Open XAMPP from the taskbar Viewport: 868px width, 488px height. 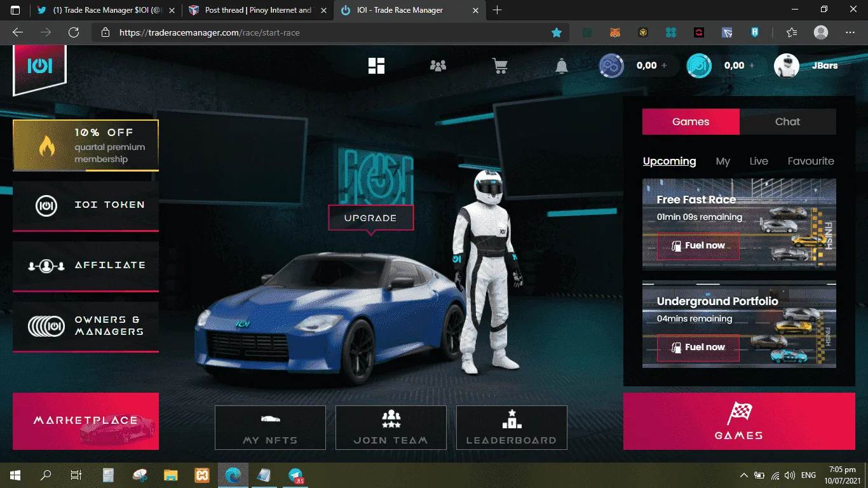click(201, 475)
